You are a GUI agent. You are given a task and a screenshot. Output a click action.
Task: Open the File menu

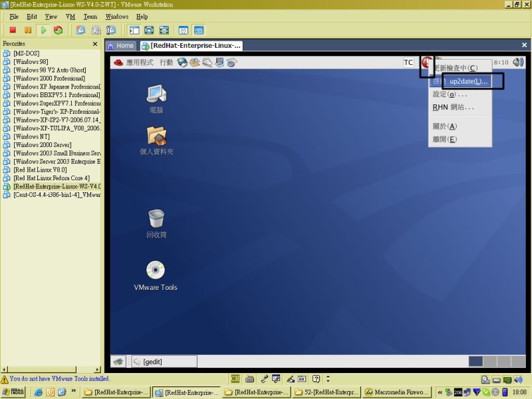pos(14,17)
